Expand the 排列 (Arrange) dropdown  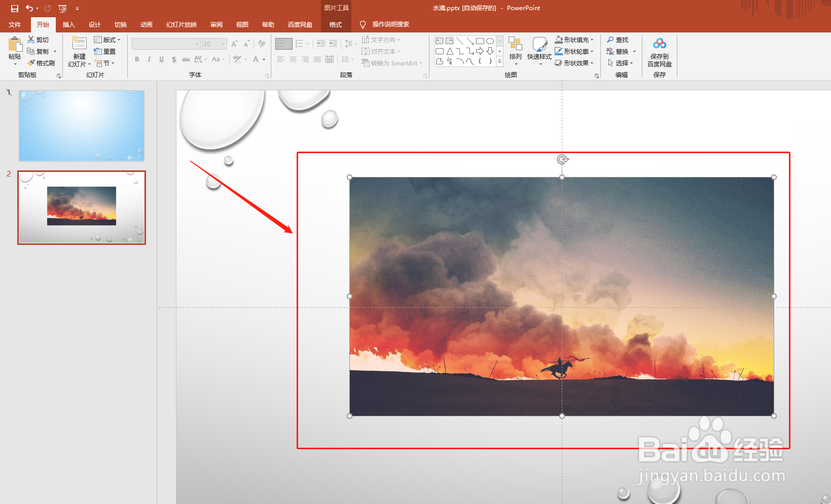516,52
